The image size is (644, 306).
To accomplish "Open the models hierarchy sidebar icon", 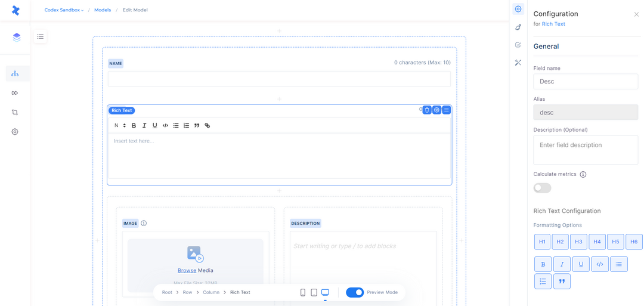I will (x=15, y=73).
